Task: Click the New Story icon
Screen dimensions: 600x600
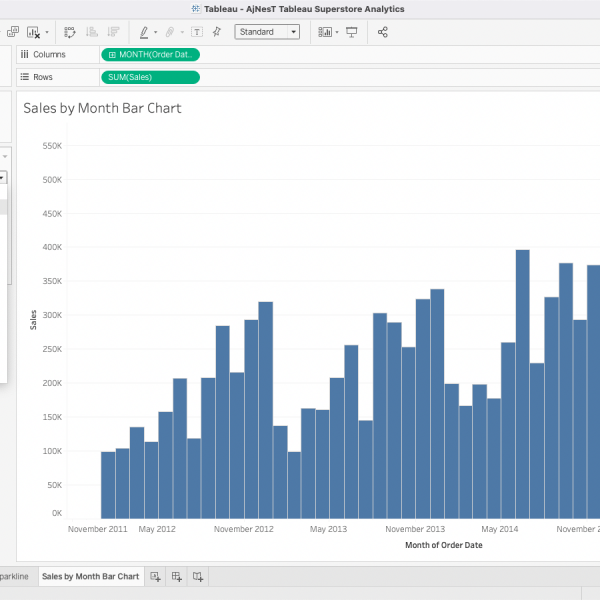Action: coord(198,577)
